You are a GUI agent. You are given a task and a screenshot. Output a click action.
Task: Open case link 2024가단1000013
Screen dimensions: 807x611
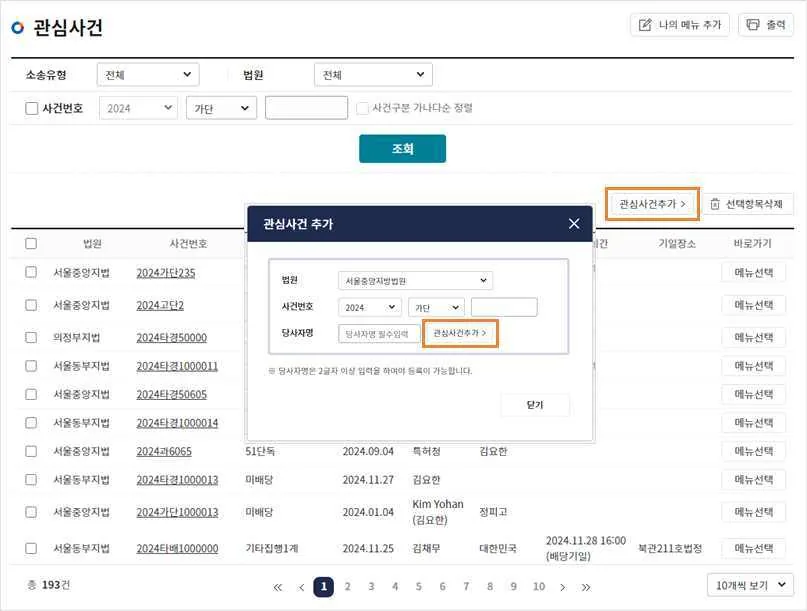click(x=177, y=512)
